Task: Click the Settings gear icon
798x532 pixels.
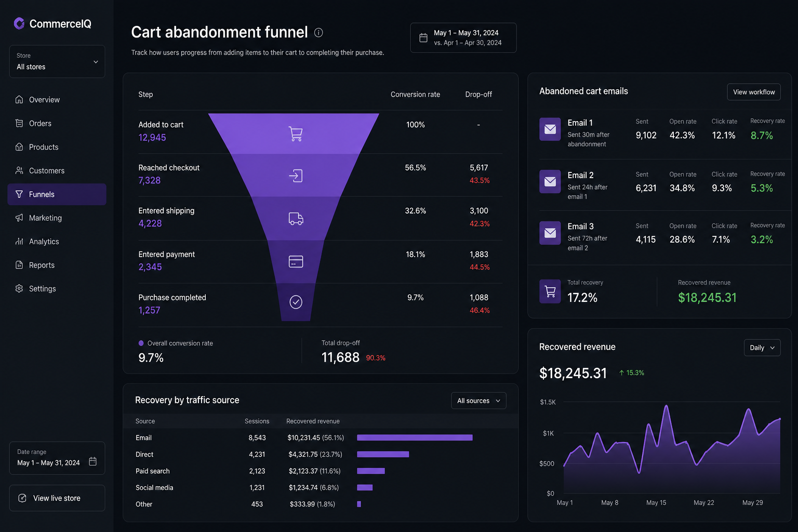Action: 19,288
